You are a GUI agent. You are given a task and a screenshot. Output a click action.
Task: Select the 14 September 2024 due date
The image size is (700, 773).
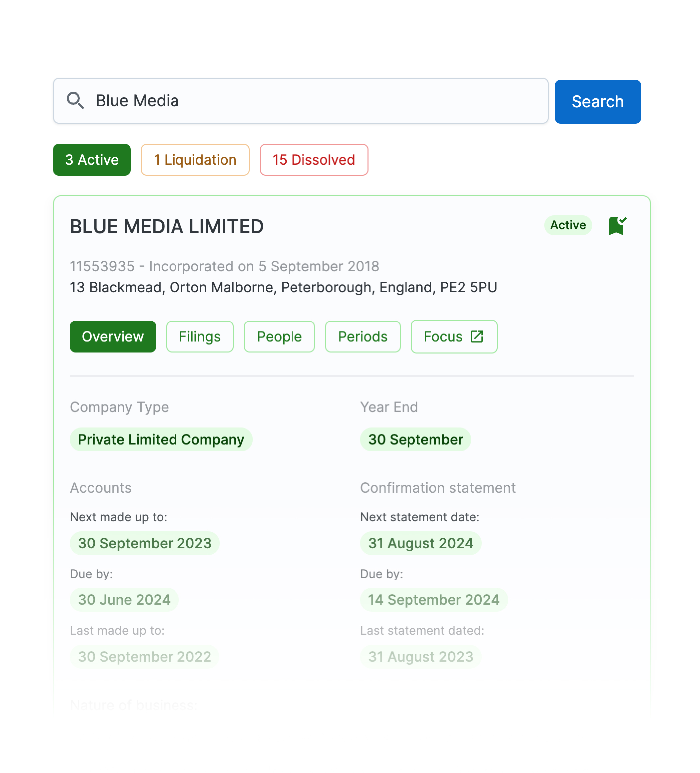[x=433, y=600]
